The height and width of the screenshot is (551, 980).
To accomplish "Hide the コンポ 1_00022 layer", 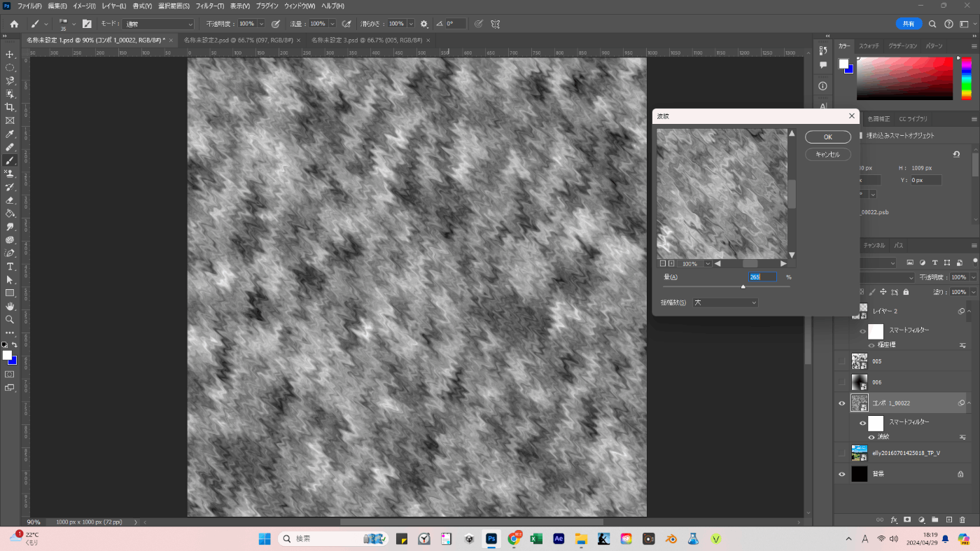I will (x=841, y=403).
